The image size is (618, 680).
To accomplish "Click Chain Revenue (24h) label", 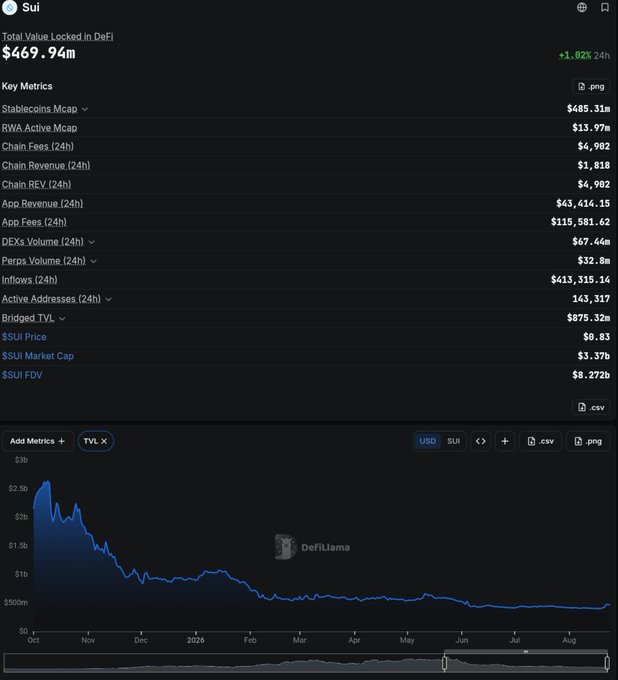I will coord(46,166).
